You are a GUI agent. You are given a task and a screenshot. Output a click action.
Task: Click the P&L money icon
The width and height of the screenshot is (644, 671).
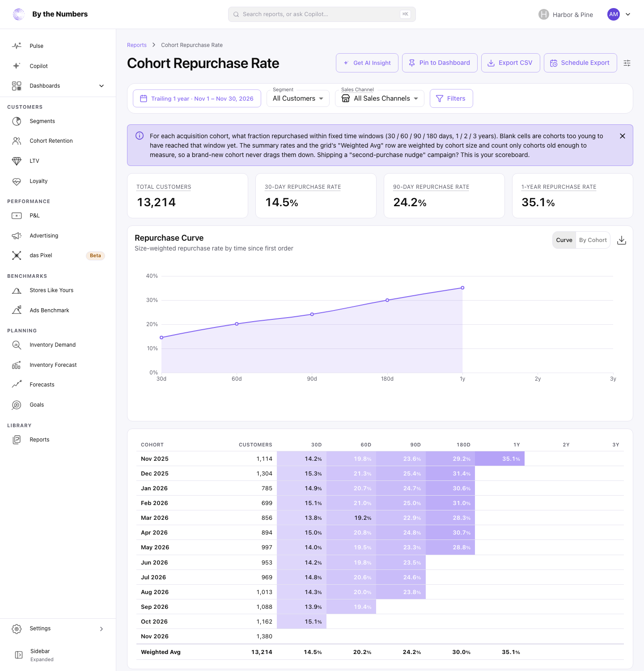tap(17, 216)
